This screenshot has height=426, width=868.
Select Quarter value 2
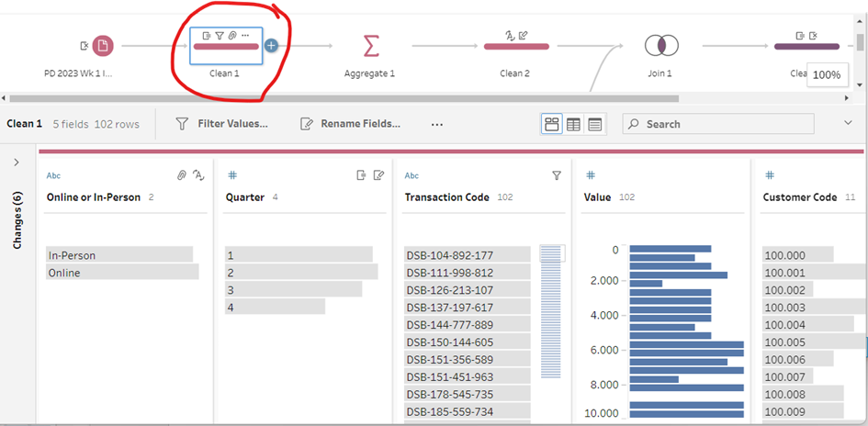pos(301,272)
